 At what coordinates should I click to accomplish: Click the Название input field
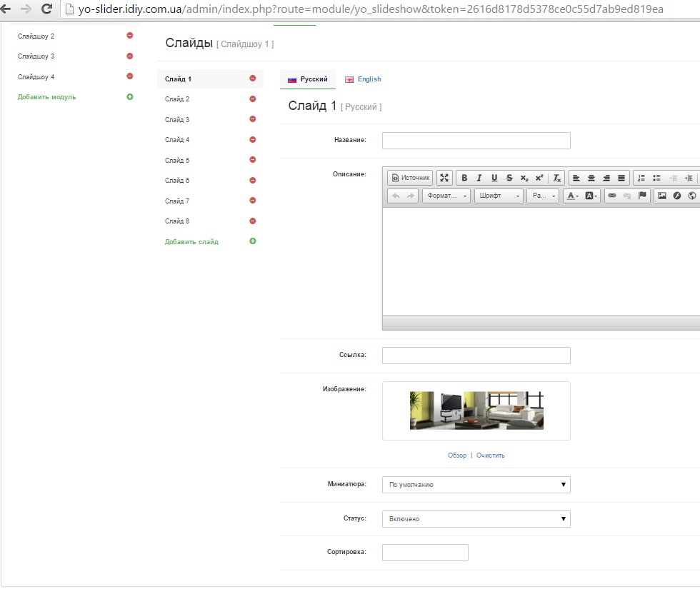click(476, 141)
